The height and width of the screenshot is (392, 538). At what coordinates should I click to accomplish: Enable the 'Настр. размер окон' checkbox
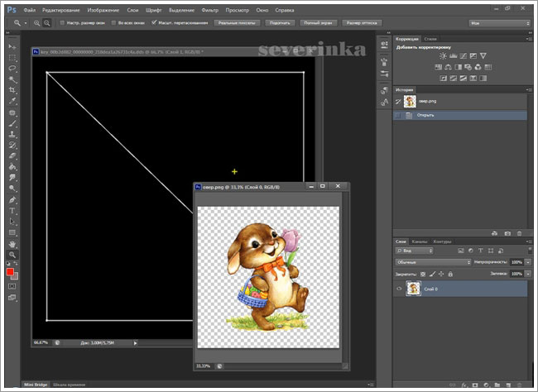pyautogui.click(x=63, y=23)
